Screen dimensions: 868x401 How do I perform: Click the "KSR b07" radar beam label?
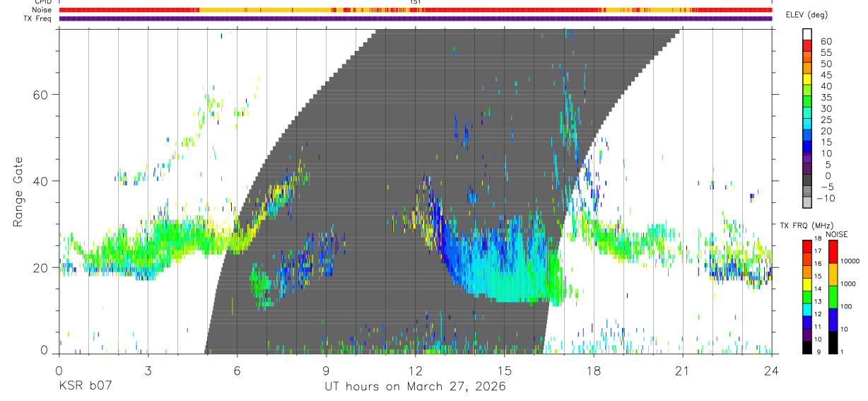[85, 386]
